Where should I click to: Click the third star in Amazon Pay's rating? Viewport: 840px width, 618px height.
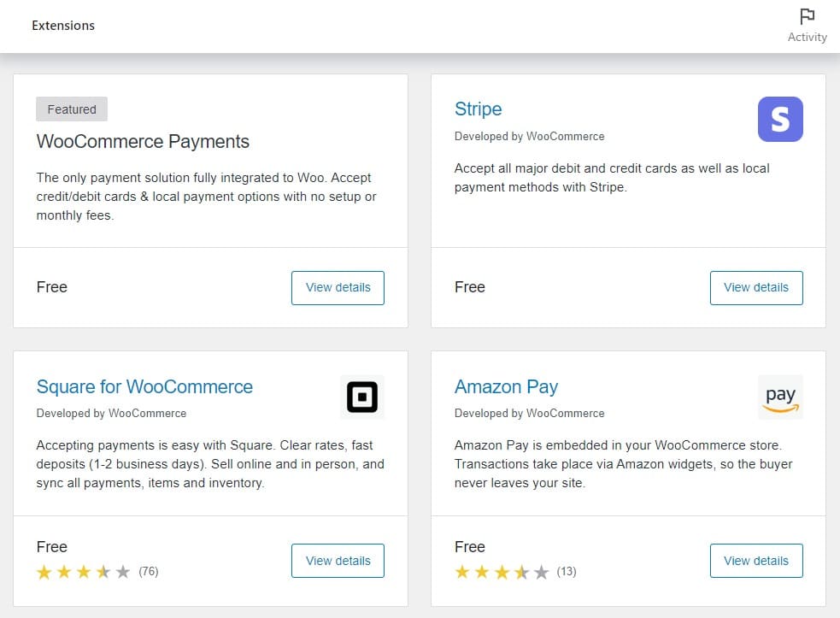click(502, 571)
